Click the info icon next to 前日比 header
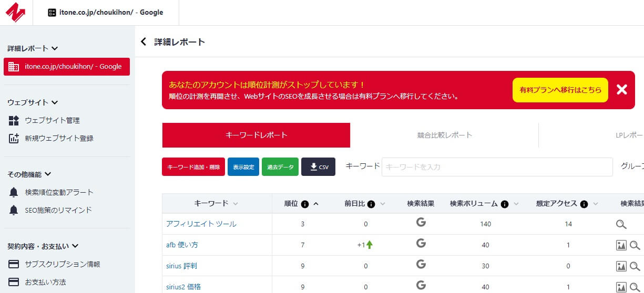The width and height of the screenshot is (644, 293). (x=371, y=204)
